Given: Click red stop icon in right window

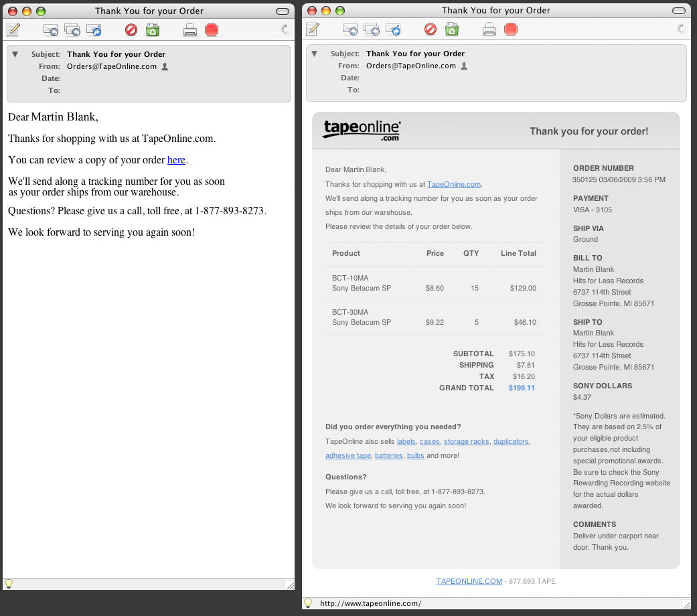Looking at the screenshot, I should [x=511, y=29].
